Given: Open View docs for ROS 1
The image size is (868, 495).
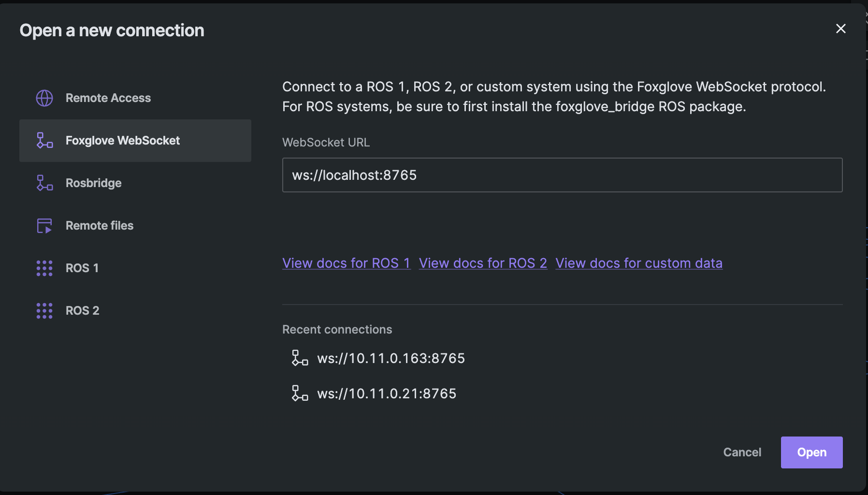Looking at the screenshot, I should (x=347, y=263).
